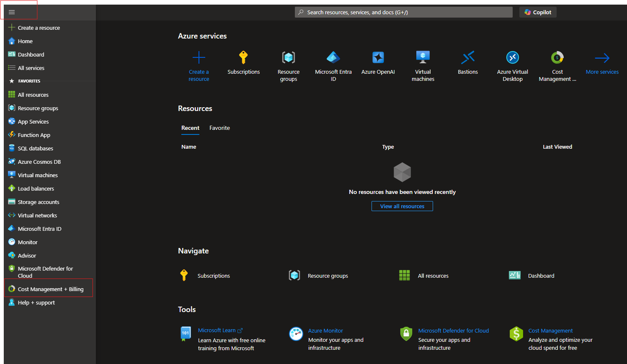Open Azure Virtual Desktop service tile
Screen dimensions: 627x364
pyautogui.click(x=513, y=66)
